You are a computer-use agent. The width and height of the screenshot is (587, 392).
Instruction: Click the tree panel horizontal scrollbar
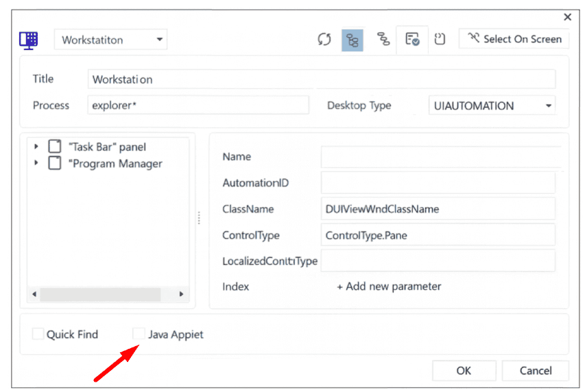tap(100, 294)
